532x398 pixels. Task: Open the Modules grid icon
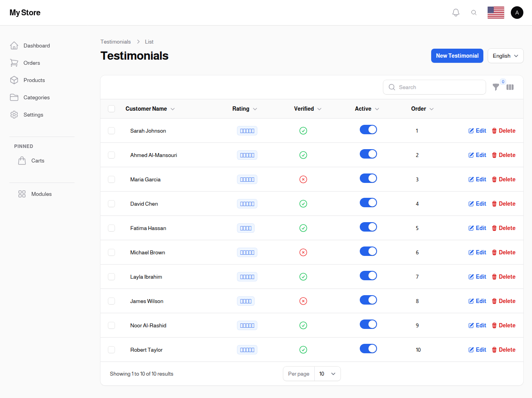click(x=22, y=194)
